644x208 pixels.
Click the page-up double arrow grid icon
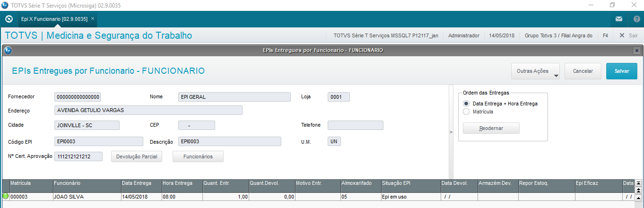pyautogui.click(x=638, y=190)
